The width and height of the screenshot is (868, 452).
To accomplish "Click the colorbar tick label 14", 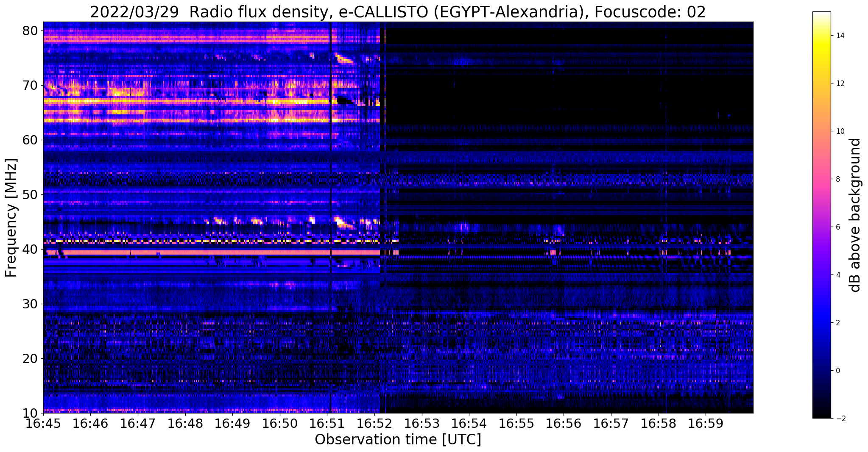I will [840, 36].
